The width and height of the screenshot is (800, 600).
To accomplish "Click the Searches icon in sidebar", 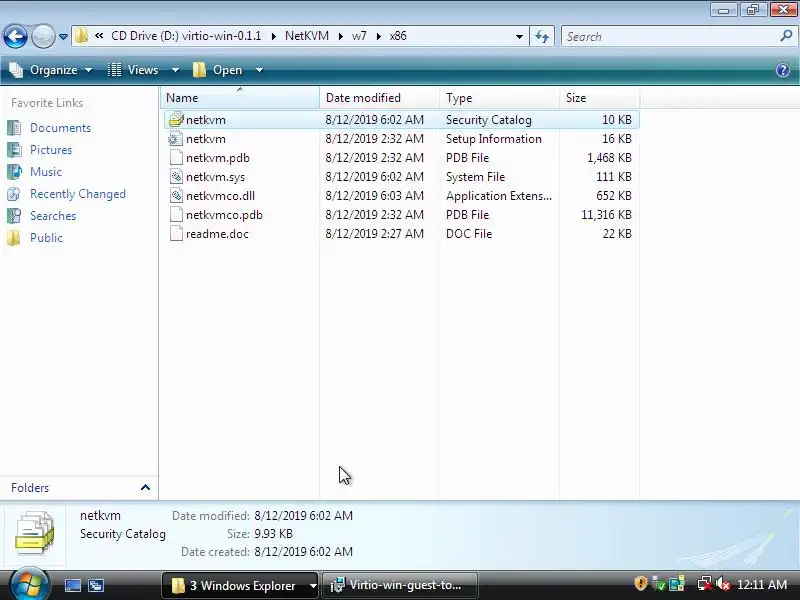I will tap(14, 216).
